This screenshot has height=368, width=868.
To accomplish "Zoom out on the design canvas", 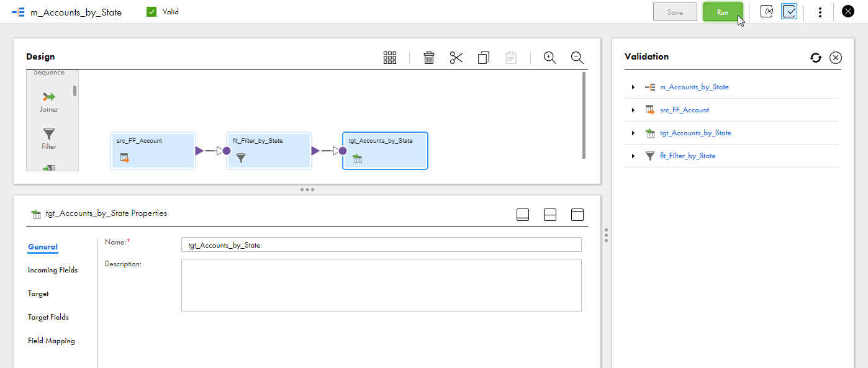I will (x=577, y=58).
